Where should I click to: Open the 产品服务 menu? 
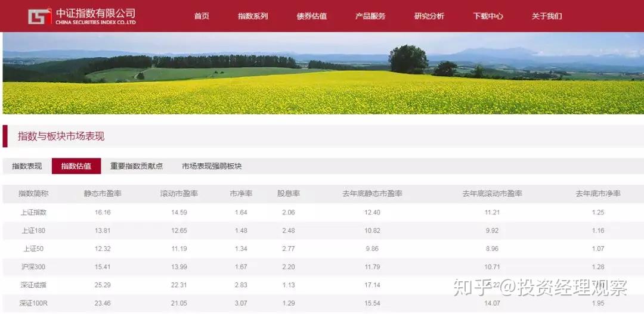[x=370, y=16]
